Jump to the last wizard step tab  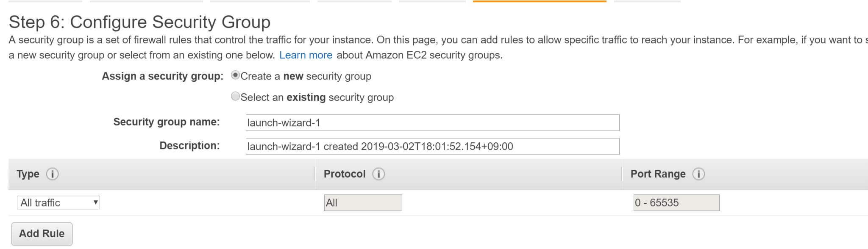point(647,1)
